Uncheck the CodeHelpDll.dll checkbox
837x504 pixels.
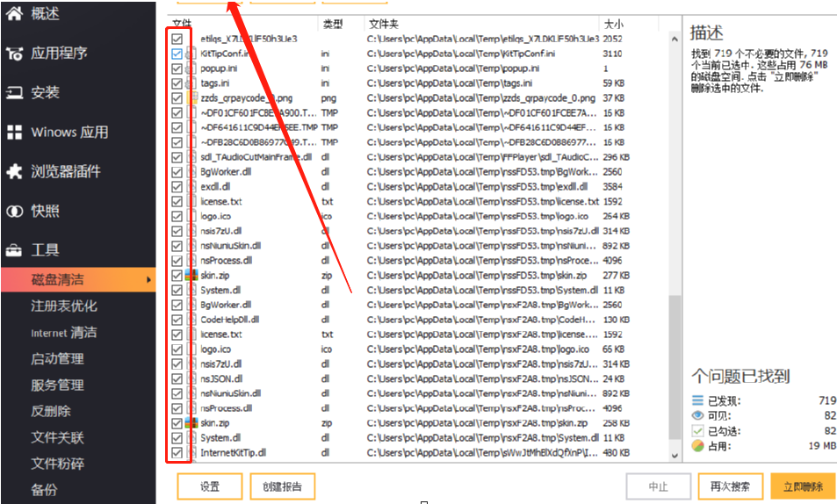tap(177, 320)
